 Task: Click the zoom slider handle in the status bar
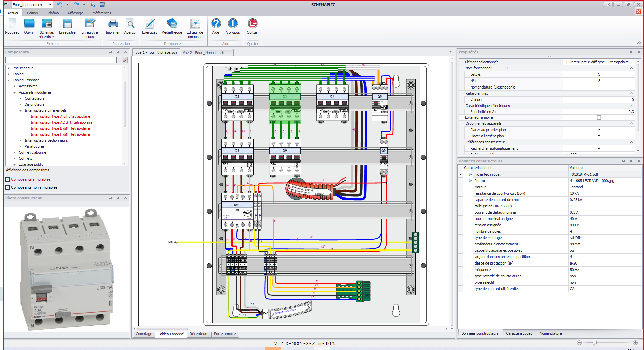click(595, 343)
